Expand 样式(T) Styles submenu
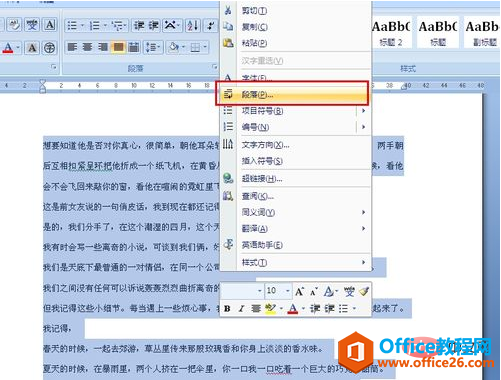Viewport: 501px width, 380px height. tap(295, 263)
